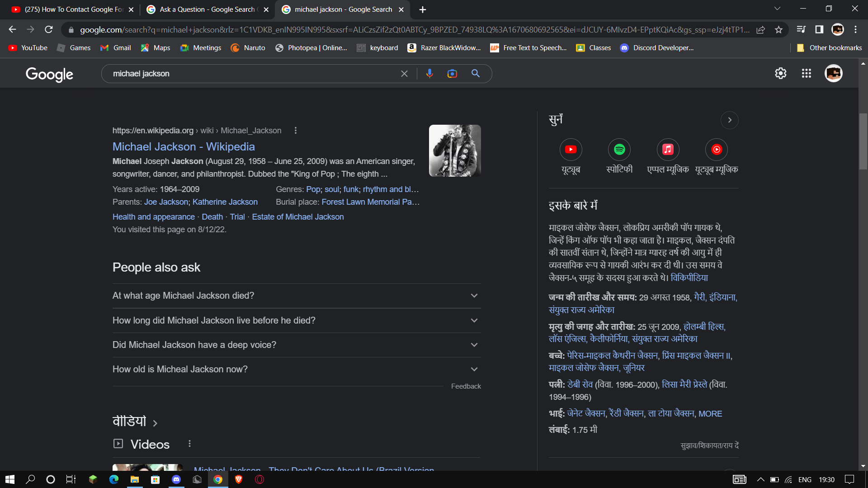
Task: Click the Michael Jackson Wikipedia thumbnail image
Action: 454,150
